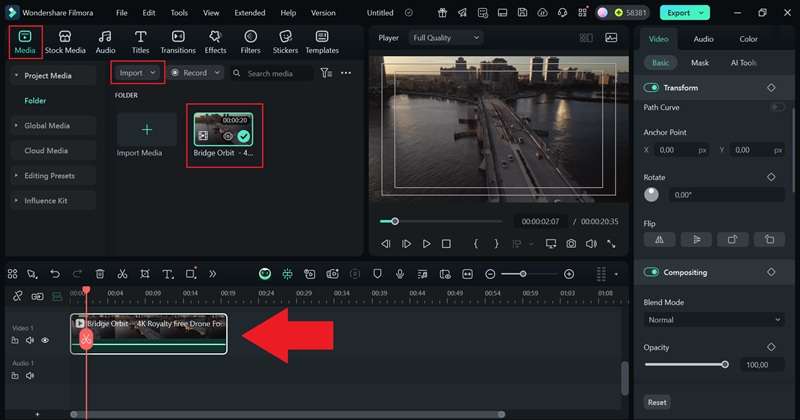Toggle the Transform switch
The image size is (800, 420).
tap(651, 88)
